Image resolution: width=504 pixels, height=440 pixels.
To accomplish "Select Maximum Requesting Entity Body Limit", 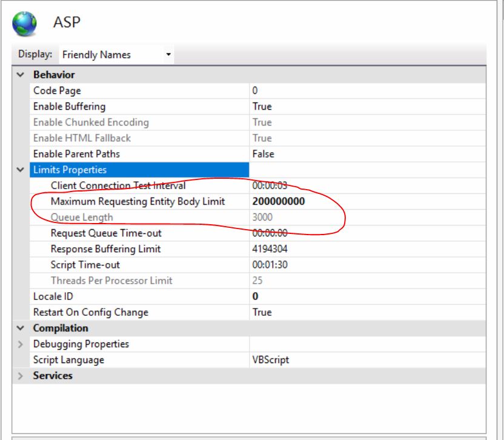I will 139,201.
